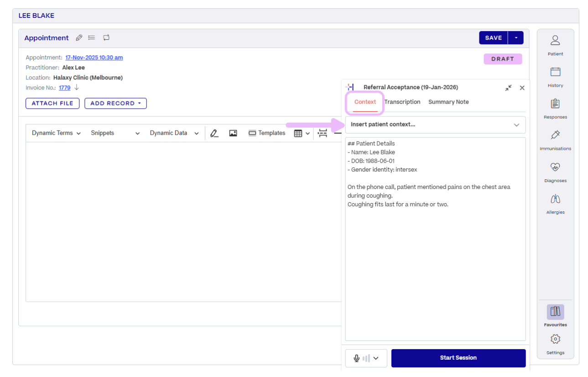Open invoice number 1779 link

[x=64, y=88]
